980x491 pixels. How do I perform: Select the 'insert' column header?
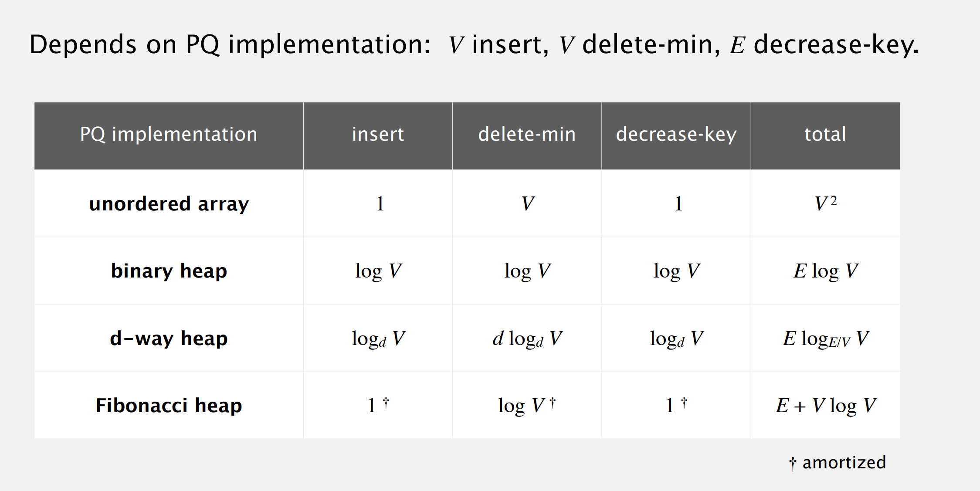378,135
